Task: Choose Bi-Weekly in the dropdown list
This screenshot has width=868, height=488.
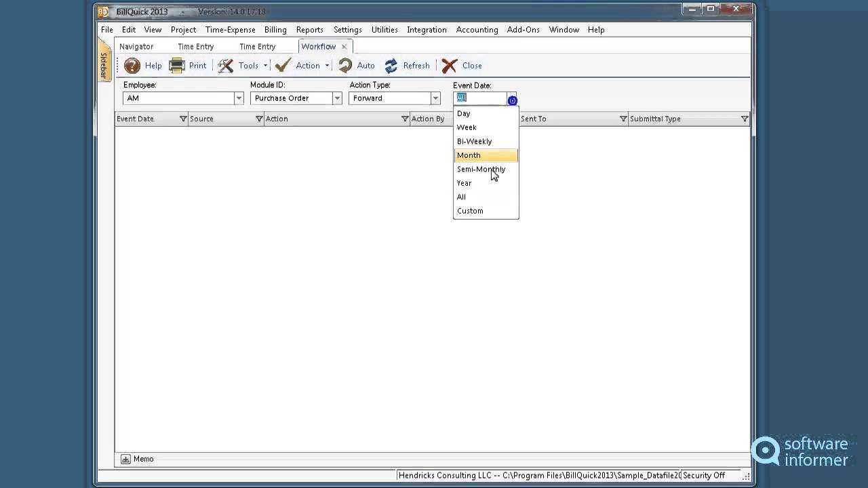Action: [x=486, y=141]
